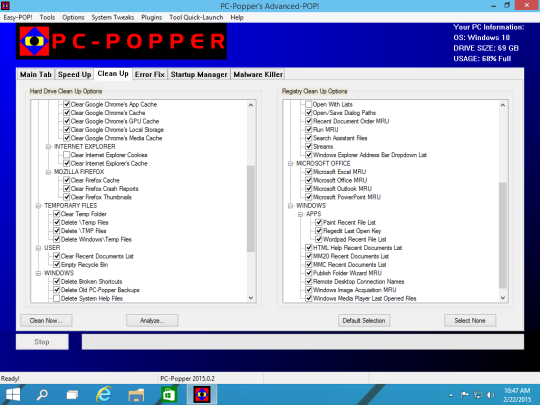Open the Malware Killer tab
This screenshot has height=405, width=540.
pos(258,74)
